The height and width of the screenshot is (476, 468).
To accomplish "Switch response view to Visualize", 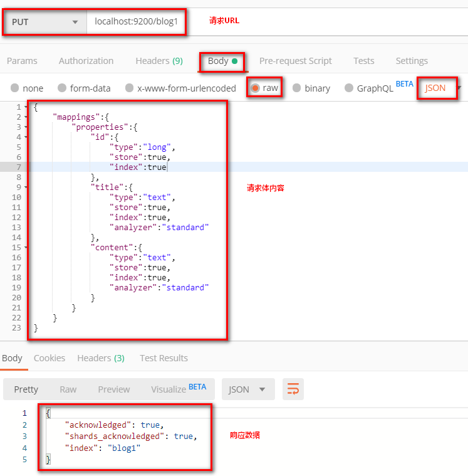I will click(x=169, y=389).
